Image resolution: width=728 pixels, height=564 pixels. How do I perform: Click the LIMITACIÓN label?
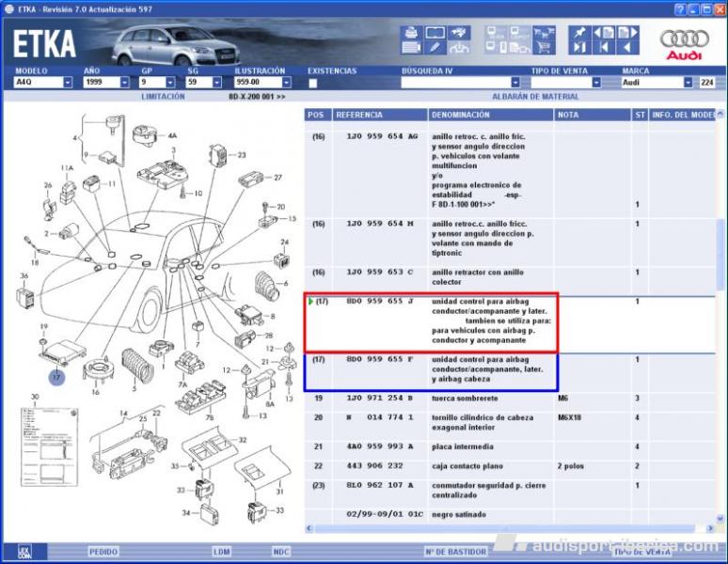tap(163, 97)
